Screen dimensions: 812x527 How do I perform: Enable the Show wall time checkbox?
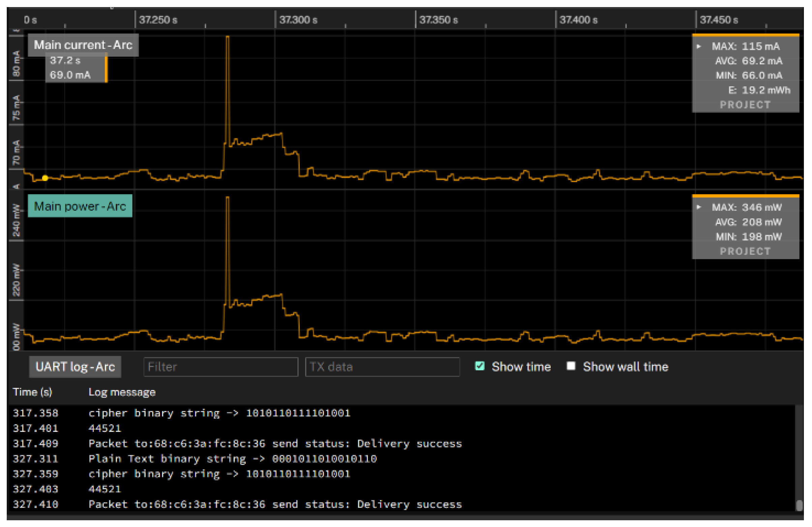571,367
